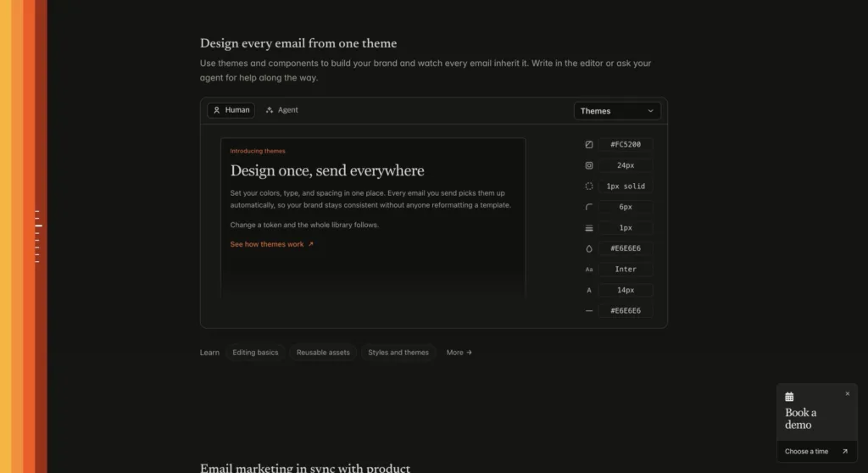
Task: Edit the #FC5200 color value field
Action: pos(626,145)
